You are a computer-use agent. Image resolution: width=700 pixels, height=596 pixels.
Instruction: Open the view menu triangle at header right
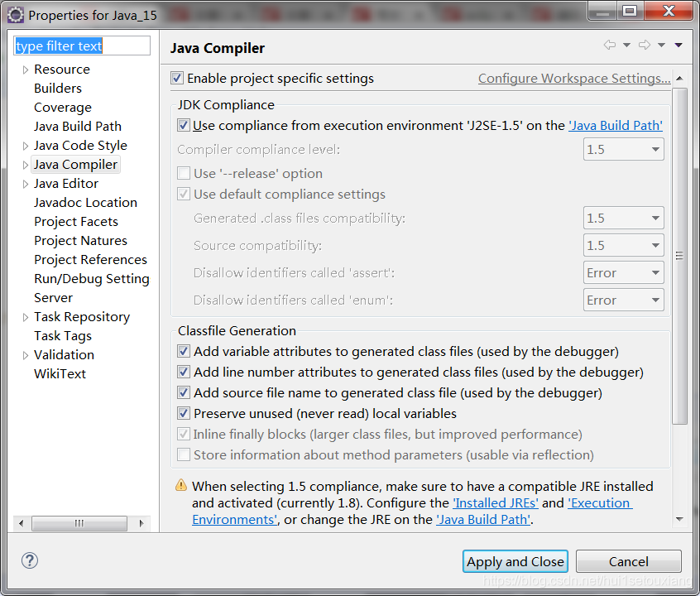[x=678, y=46]
